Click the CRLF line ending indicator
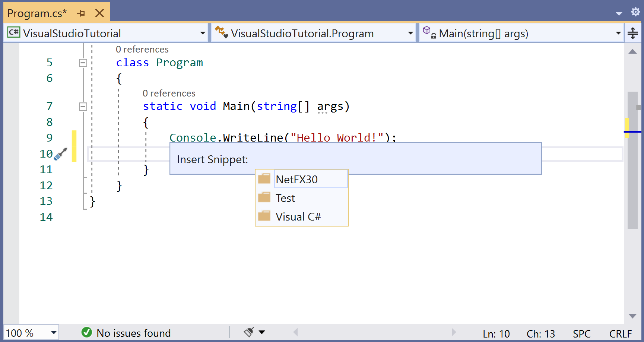 click(621, 333)
